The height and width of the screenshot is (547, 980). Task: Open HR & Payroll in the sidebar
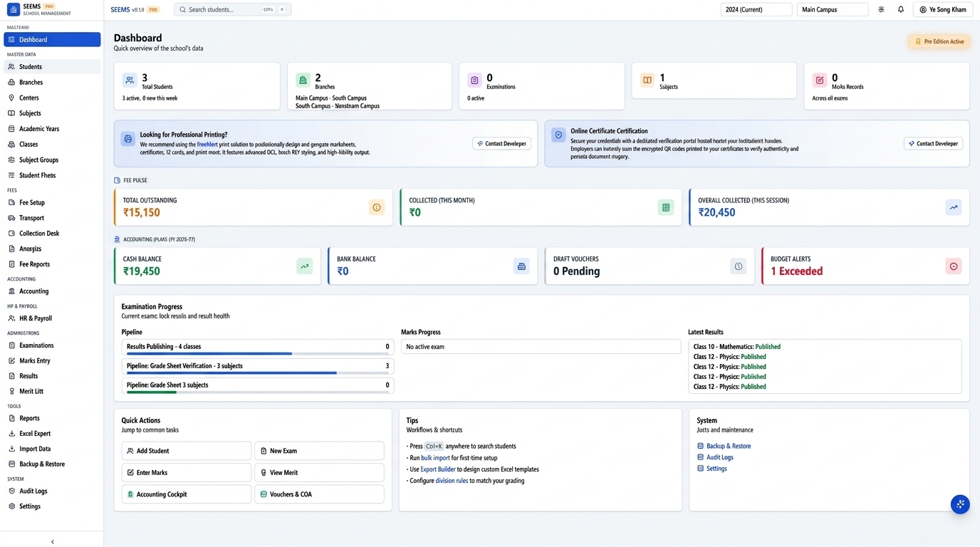coord(52,318)
